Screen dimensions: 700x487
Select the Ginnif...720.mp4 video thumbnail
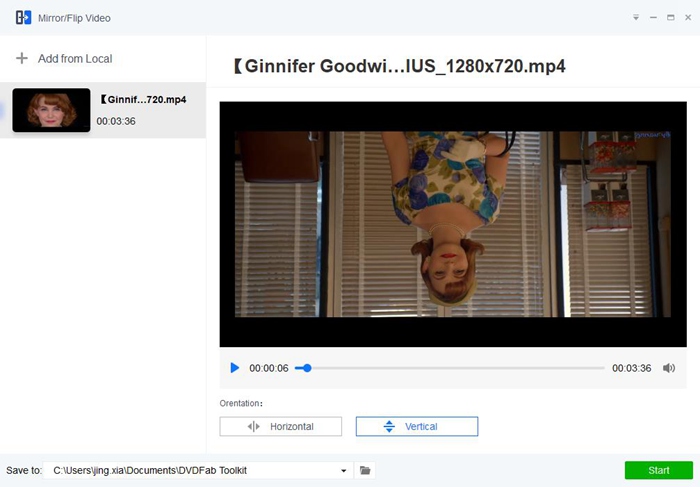51,110
